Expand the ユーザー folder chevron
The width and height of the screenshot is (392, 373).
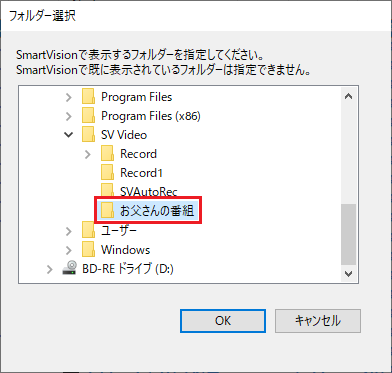[x=69, y=231]
